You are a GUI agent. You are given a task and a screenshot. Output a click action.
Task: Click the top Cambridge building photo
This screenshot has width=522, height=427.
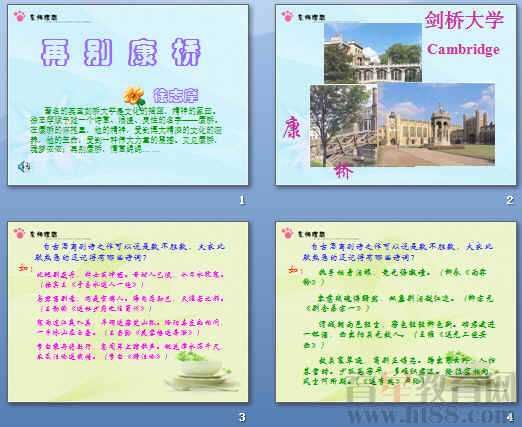coord(373,53)
